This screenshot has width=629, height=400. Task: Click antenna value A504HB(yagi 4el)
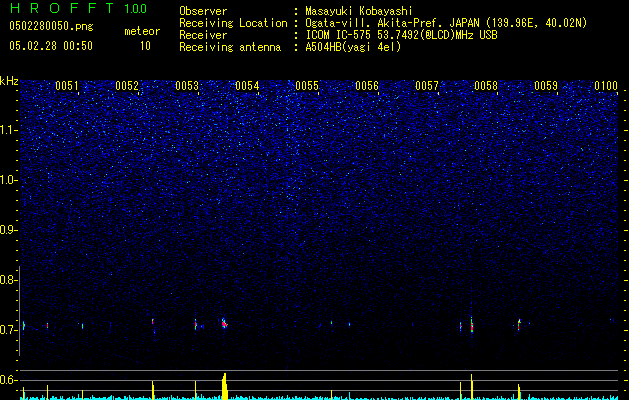pyautogui.click(x=353, y=47)
